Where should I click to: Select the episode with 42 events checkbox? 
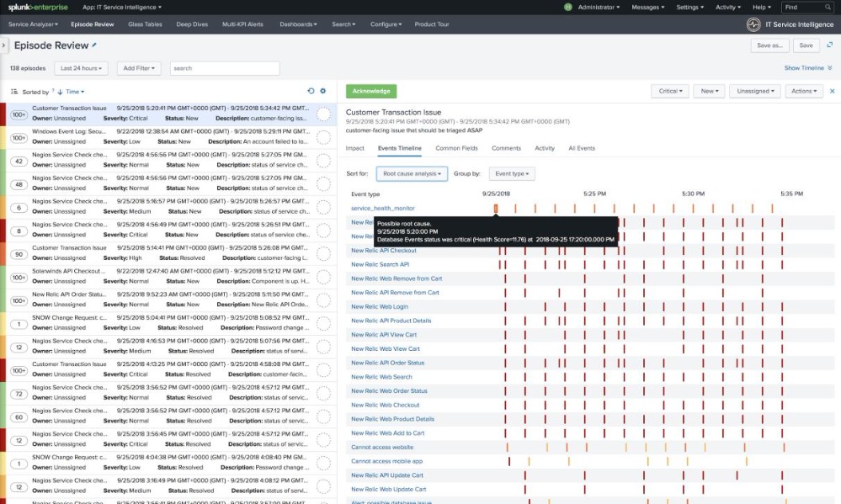click(323, 161)
